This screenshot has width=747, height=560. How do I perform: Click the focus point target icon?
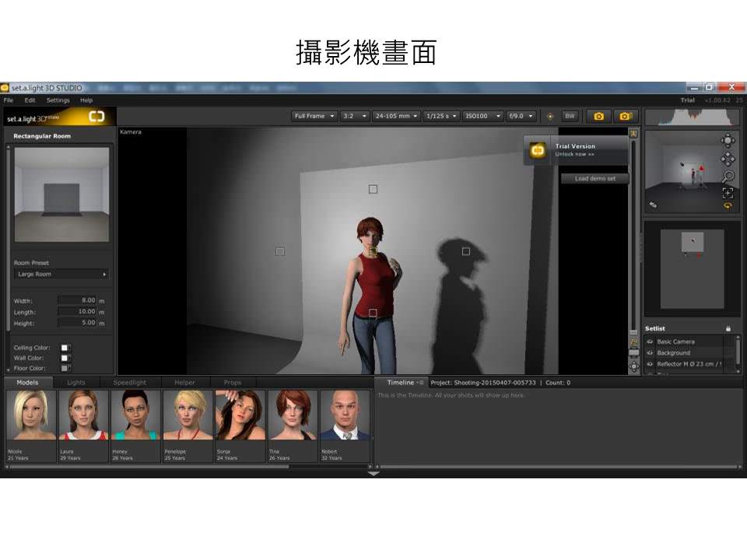click(550, 116)
